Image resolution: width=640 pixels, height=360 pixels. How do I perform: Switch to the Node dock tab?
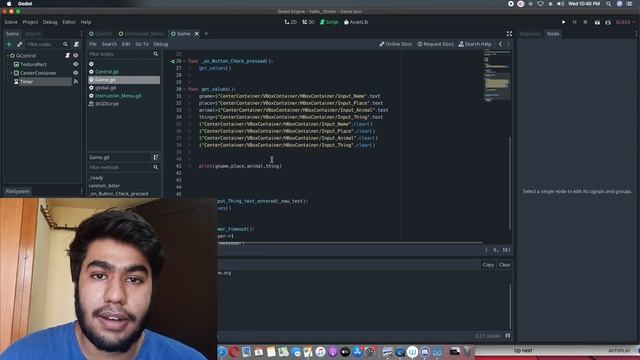(553, 34)
